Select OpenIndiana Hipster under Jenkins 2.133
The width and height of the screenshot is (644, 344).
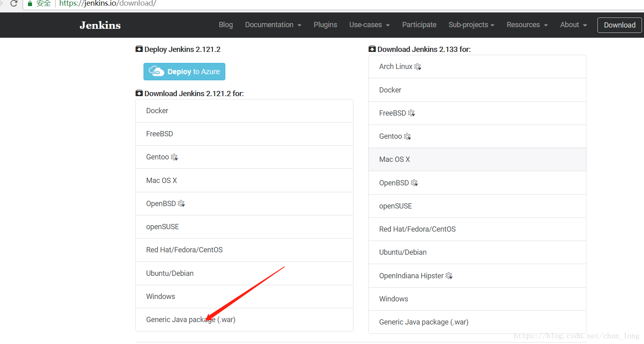477,276
